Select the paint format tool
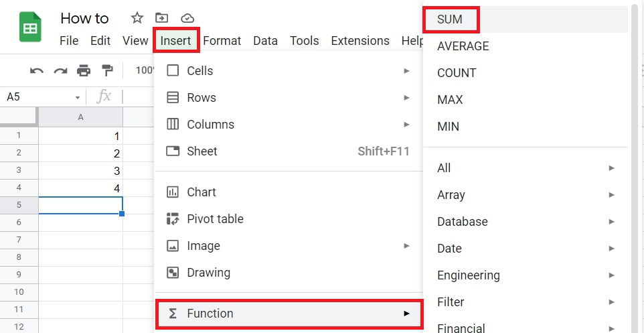The width and height of the screenshot is (644, 333). (x=106, y=70)
